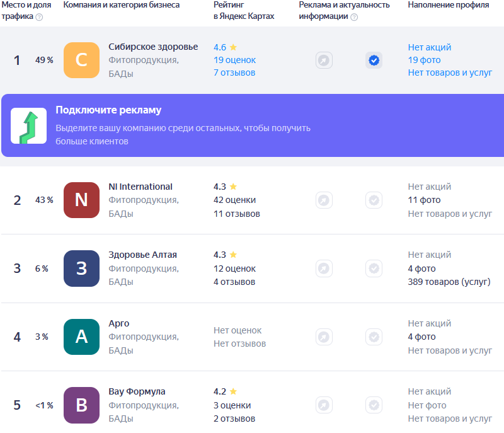Click the '2 отзывов' text
The height and width of the screenshot is (433, 504).
pos(234,419)
